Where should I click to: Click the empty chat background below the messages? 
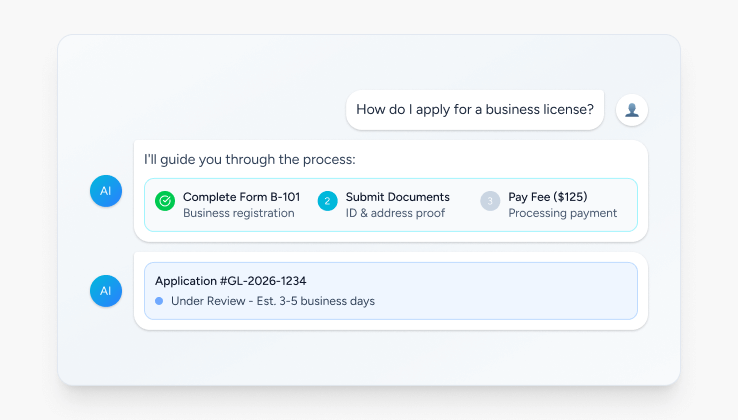368,357
